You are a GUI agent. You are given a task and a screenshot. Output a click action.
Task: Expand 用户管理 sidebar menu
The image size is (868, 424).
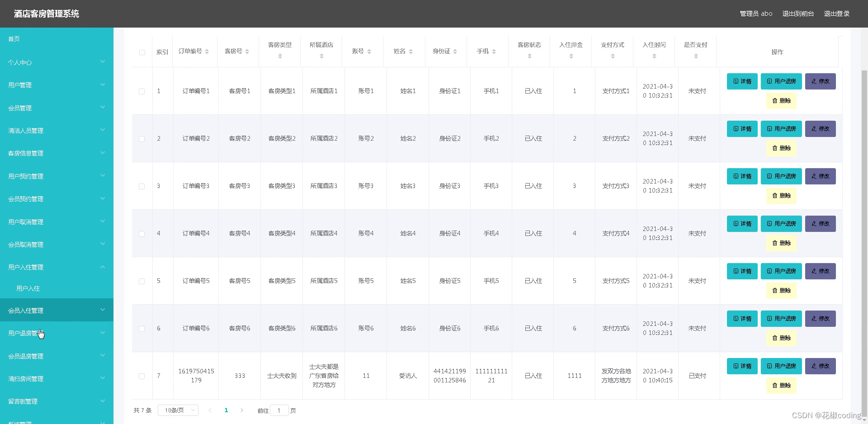pos(57,85)
